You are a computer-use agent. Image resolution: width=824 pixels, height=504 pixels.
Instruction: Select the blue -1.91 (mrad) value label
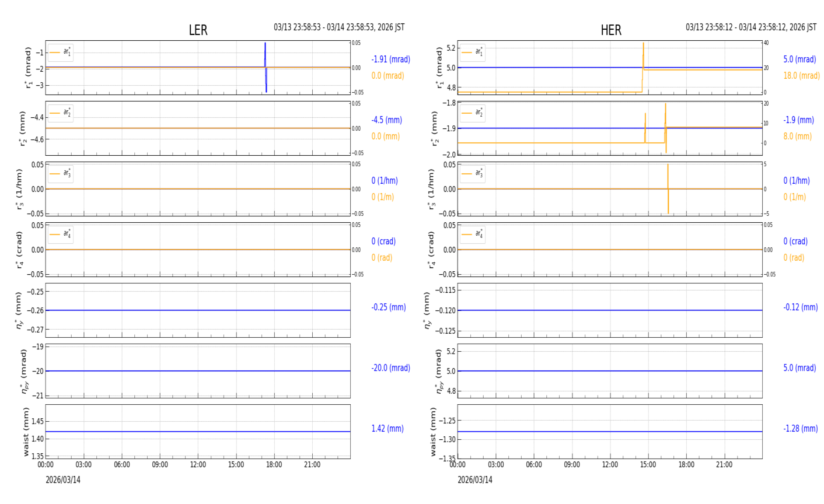(390, 60)
